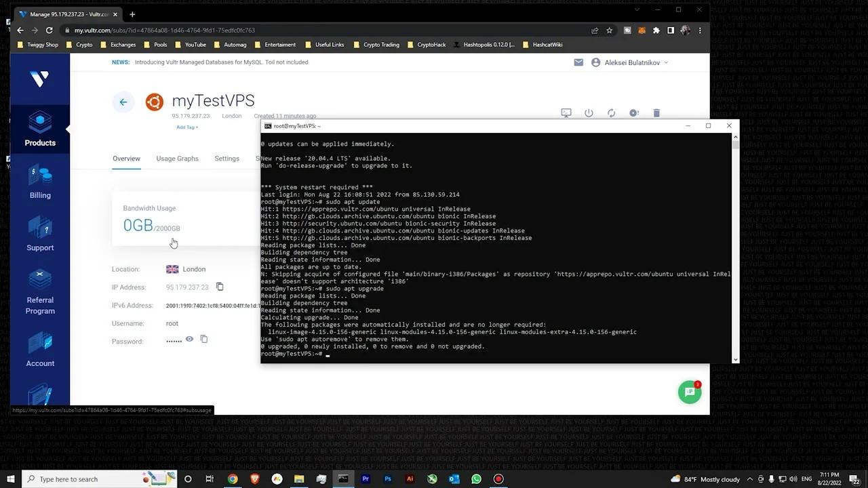The image size is (868, 488).
Task: Click the trash icon to destroy server
Action: pyautogui.click(x=656, y=113)
